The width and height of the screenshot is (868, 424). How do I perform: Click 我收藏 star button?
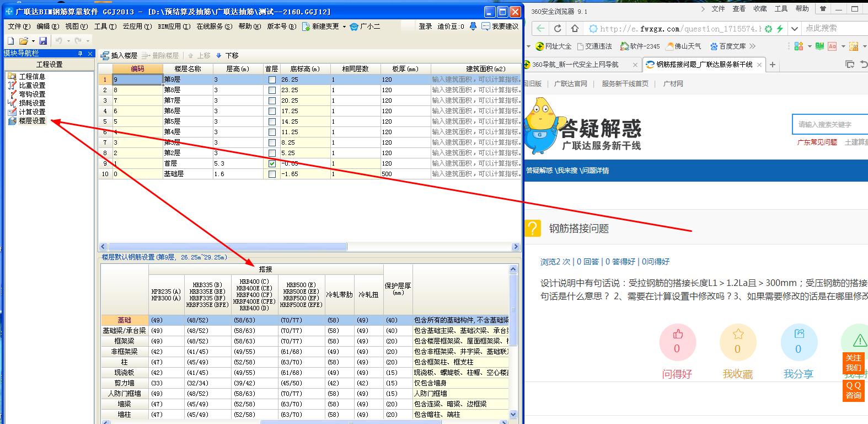pyautogui.click(x=737, y=342)
